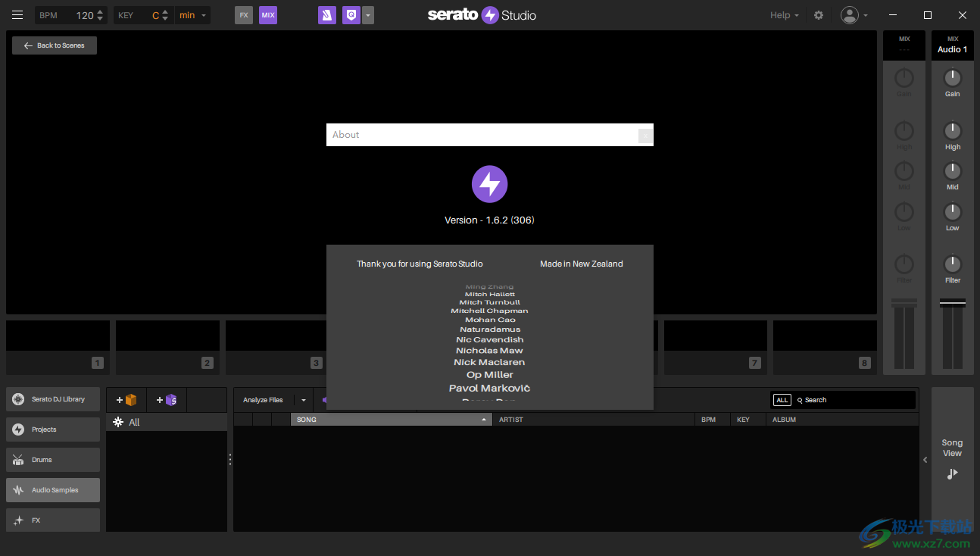
Task: Open the min scale dropdown
Action: pos(192,15)
